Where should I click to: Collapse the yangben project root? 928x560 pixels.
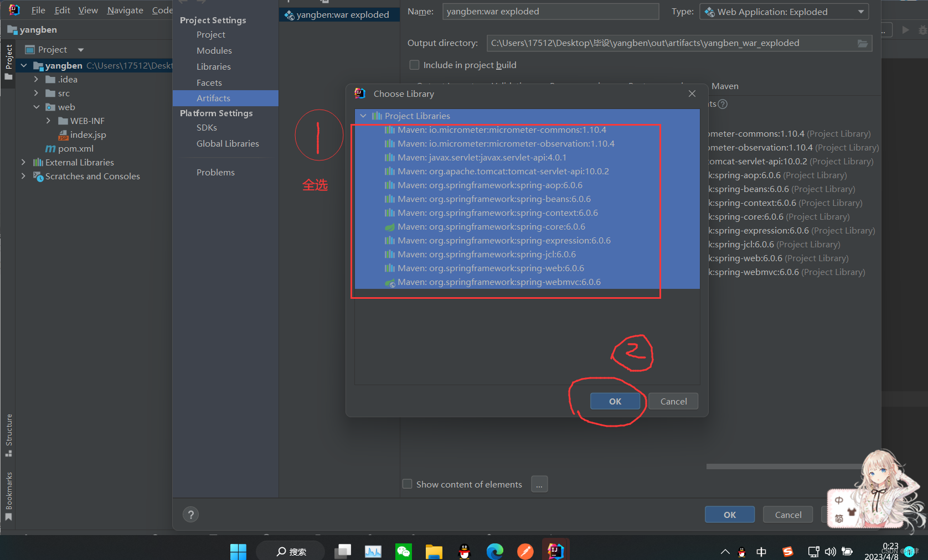(24, 65)
